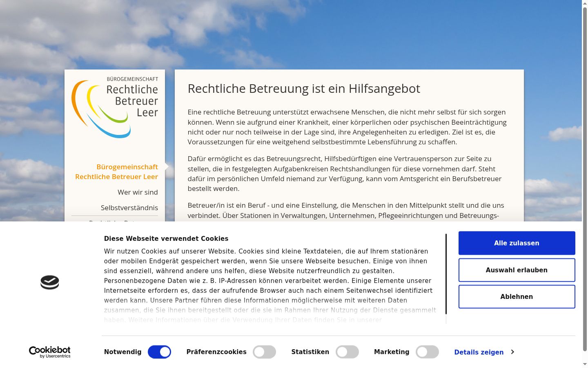Screen dimensions: 588x368
Task: Click the Cookiebot logo icon
Action: coord(50,283)
